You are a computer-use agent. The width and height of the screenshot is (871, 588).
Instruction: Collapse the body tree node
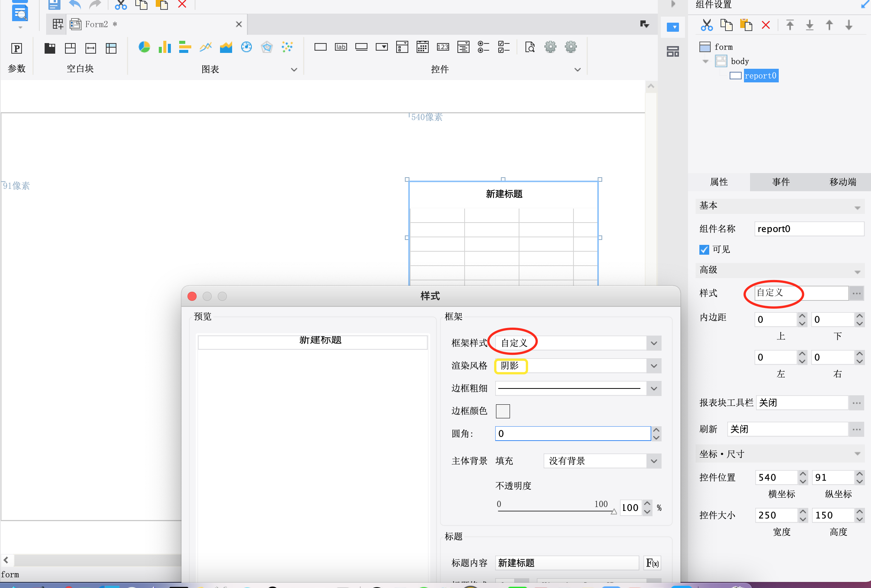pos(705,61)
